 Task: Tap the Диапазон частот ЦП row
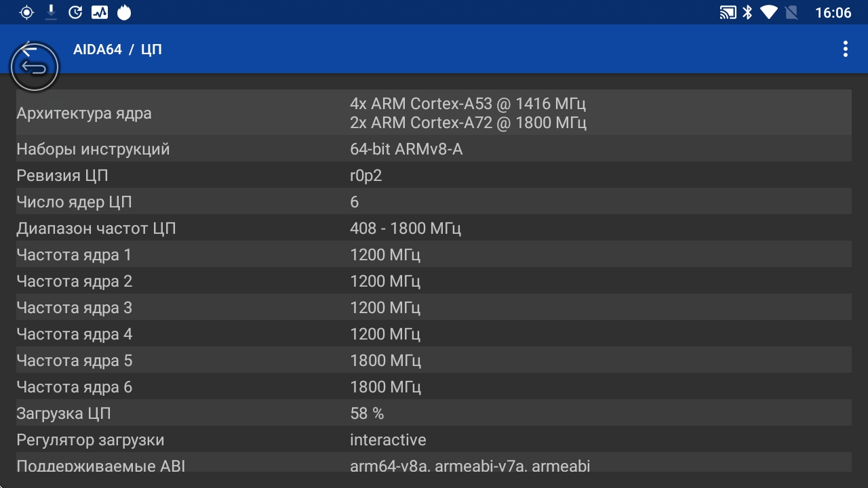(x=434, y=228)
